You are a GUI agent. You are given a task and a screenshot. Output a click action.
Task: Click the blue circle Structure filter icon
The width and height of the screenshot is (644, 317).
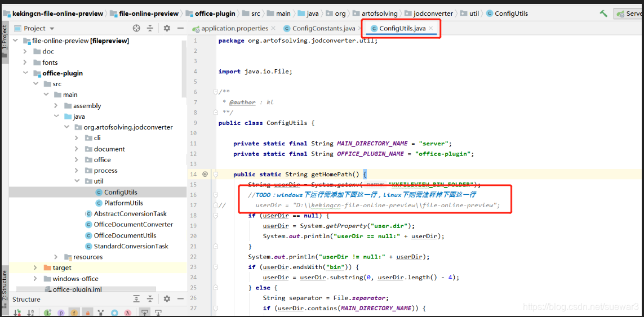tap(114, 312)
